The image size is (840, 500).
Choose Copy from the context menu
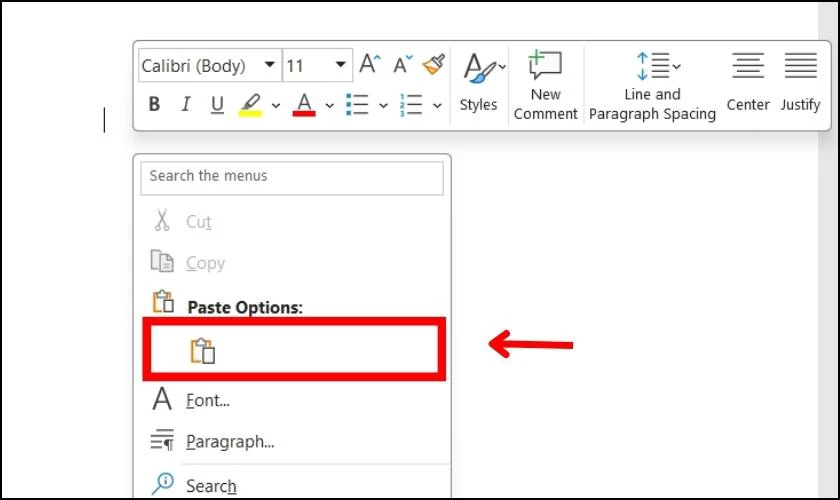[292, 263]
